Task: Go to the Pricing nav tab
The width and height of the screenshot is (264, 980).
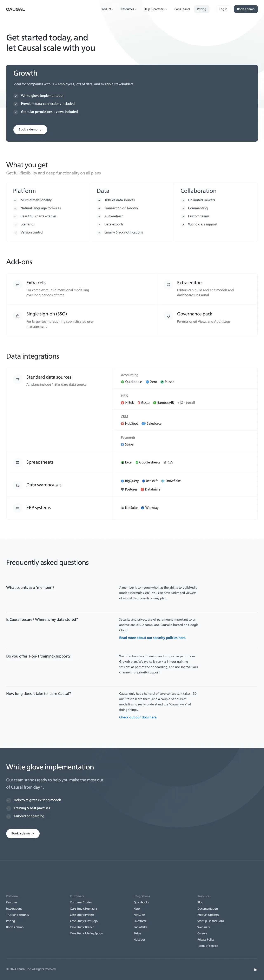Action: click(202, 9)
